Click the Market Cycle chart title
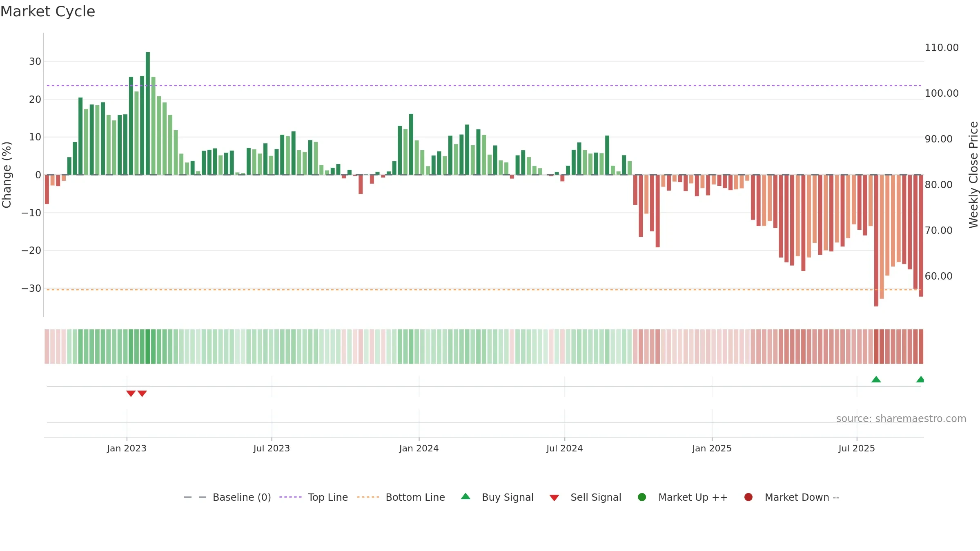Viewport: 980px width, 551px height. point(48,11)
